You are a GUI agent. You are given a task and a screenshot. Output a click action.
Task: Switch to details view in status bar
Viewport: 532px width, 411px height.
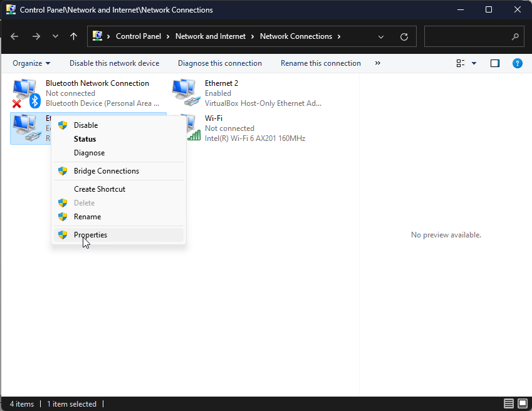[x=508, y=403]
